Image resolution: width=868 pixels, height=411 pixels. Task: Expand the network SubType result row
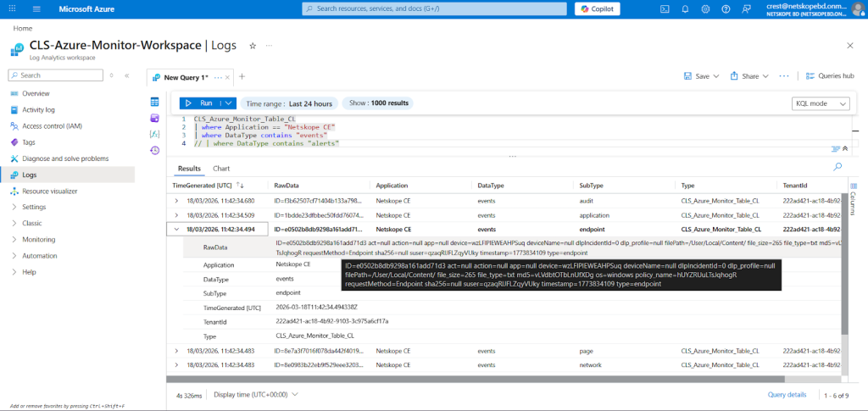click(x=176, y=365)
